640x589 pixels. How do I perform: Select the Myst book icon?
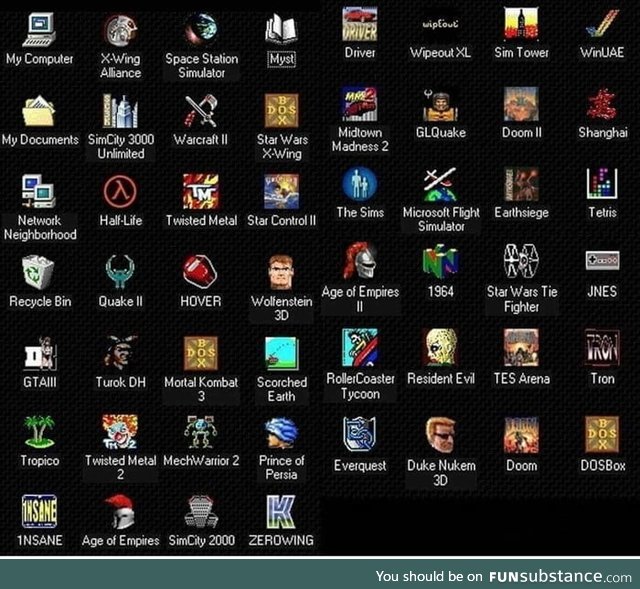coord(282,29)
